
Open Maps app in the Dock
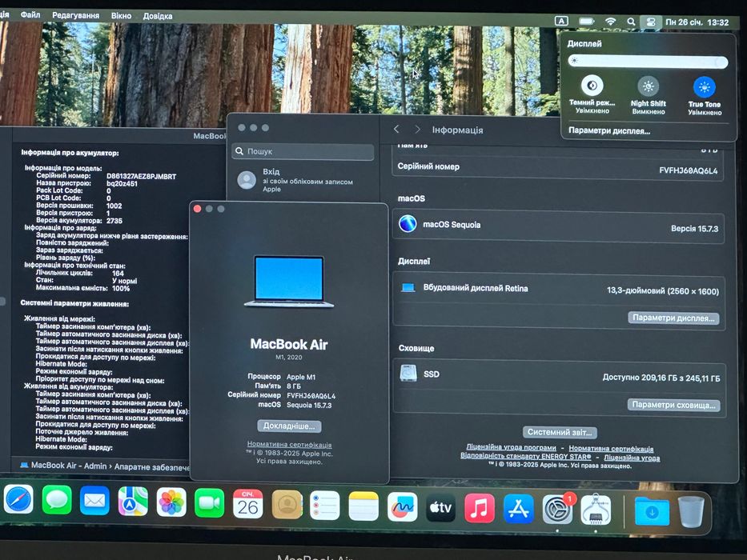click(133, 502)
